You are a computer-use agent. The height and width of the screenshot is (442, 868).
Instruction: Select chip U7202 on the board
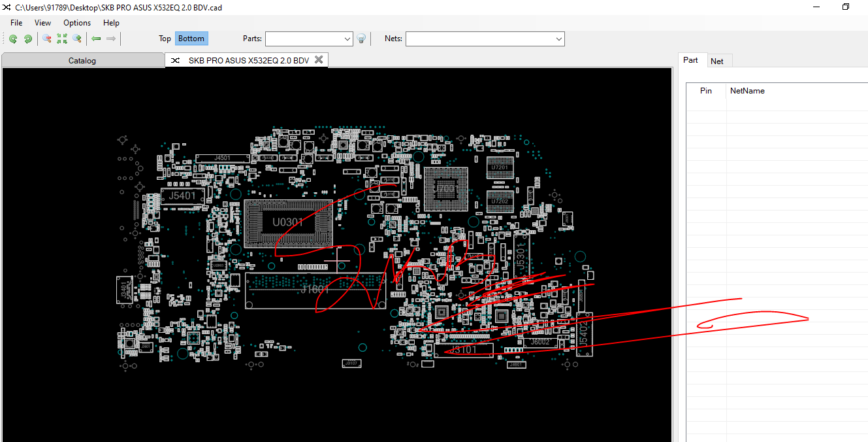(499, 201)
